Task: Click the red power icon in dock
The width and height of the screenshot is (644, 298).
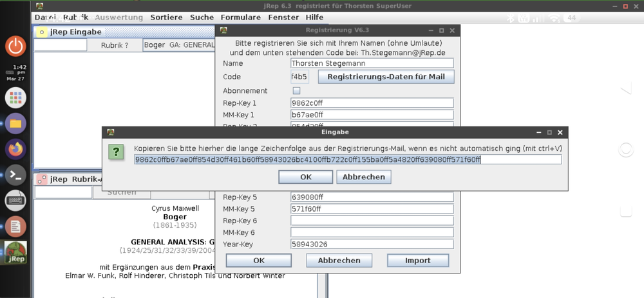Action: (x=16, y=46)
